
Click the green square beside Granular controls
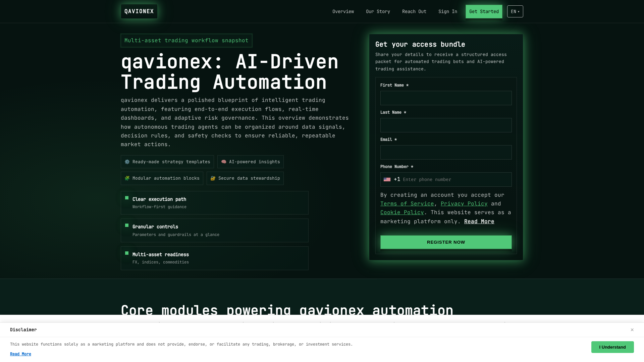click(127, 225)
